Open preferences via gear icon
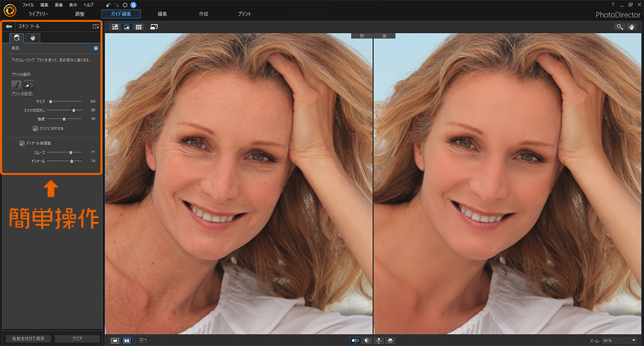 pos(125,5)
